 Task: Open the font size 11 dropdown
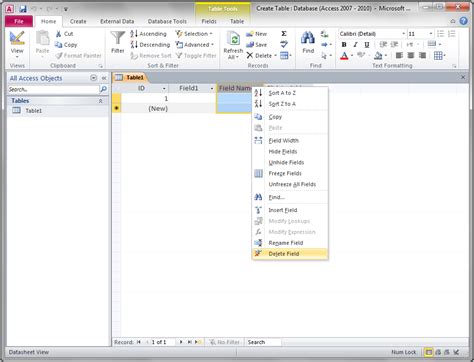click(431, 34)
